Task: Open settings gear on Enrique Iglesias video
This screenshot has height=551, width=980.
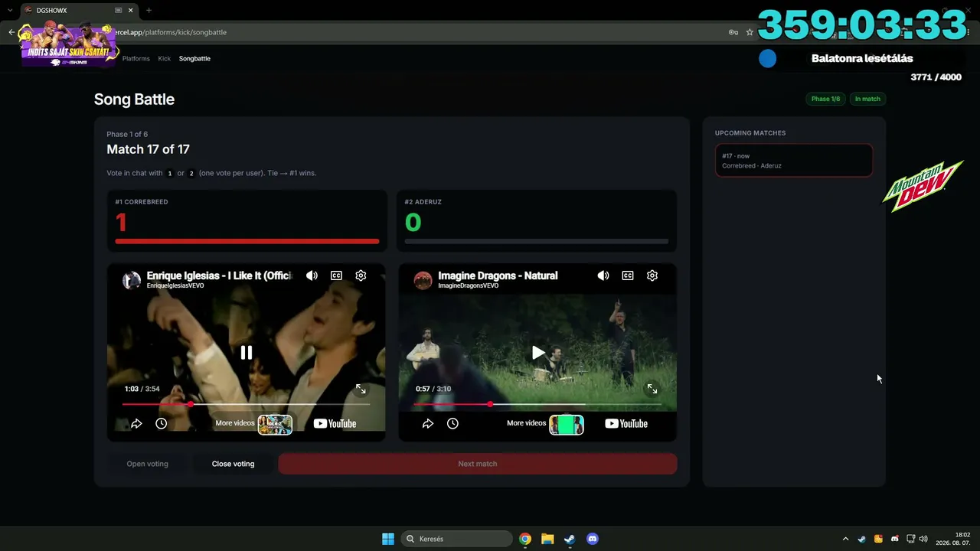Action: [x=361, y=275]
